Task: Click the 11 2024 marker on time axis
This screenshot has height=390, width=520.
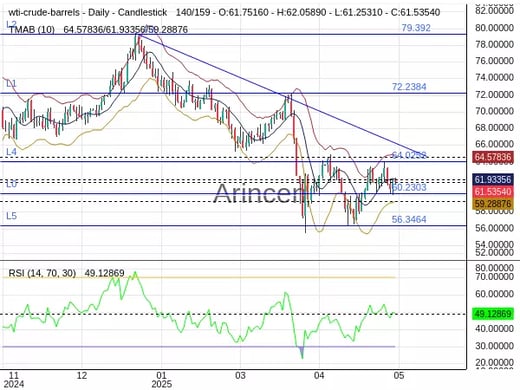Action: (13, 380)
